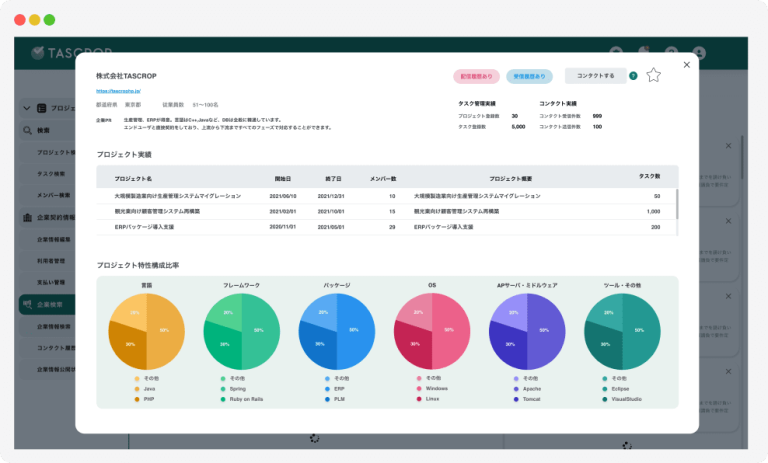Image resolution: width=768 pixels, height=463 pixels.
Task: Collapse the プロジェクト sidebar section chevron
Action: pos(27,107)
